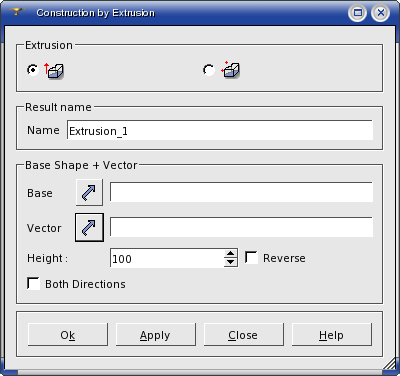Click the Apply button

click(x=156, y=334)
